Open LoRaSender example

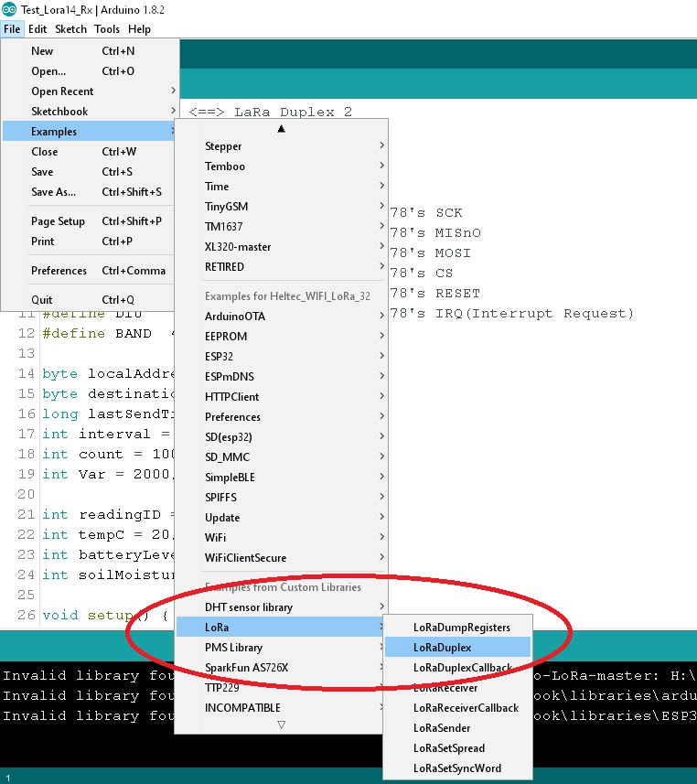[457, 727]
